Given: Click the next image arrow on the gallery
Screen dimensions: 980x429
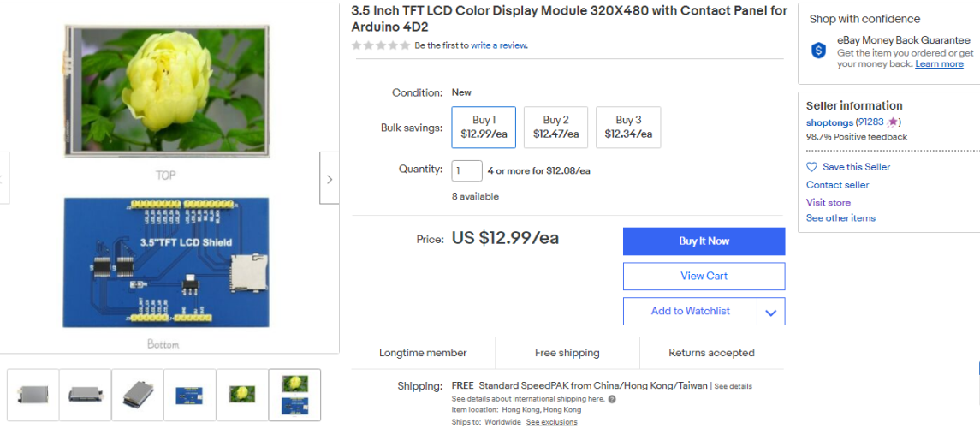Looking at the screenshot, I should (330, 178).
